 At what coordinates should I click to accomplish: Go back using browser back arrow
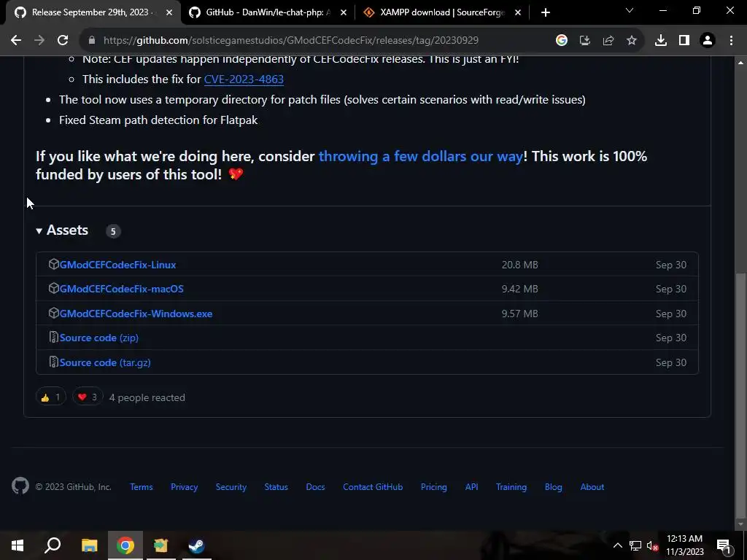16,41
